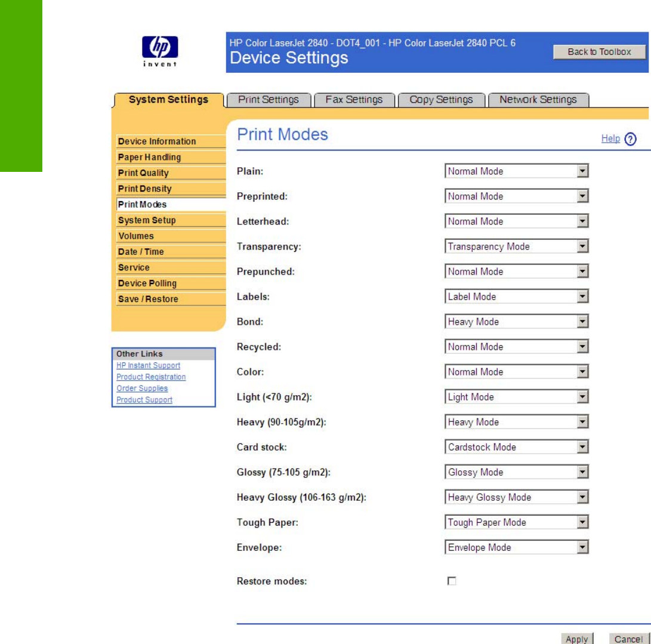Open the Plain print mode dropdown
This screenshot has height=644, width=651.
click(517, 171)
